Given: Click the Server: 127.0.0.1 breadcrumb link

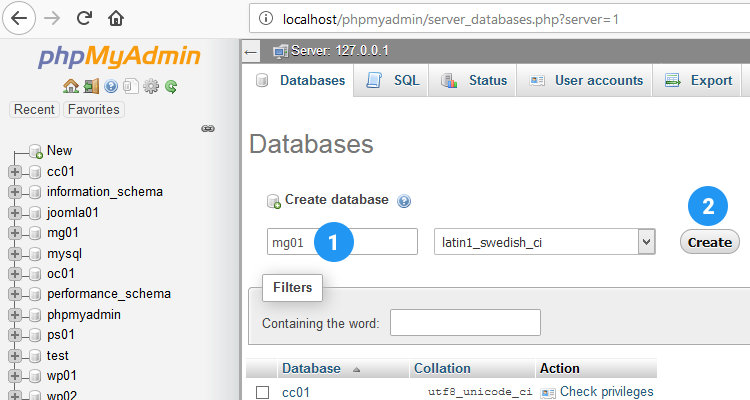Looking at the screenshot, I should [340, 51].
